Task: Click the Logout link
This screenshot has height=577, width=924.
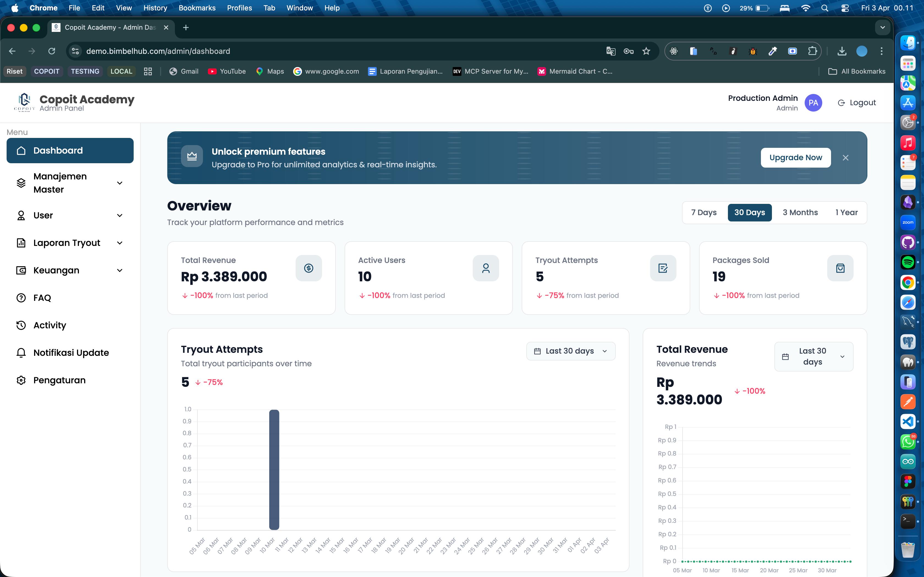Action: (x=856, y=103)
